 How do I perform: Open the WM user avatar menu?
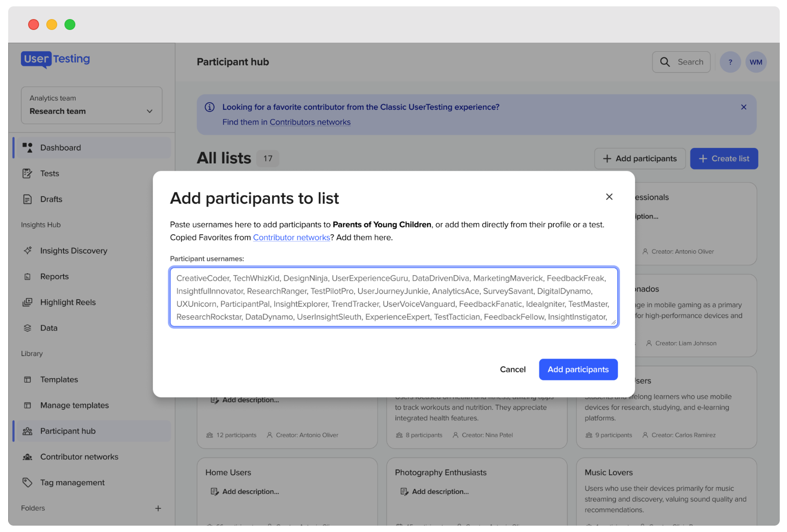[756, 62]
